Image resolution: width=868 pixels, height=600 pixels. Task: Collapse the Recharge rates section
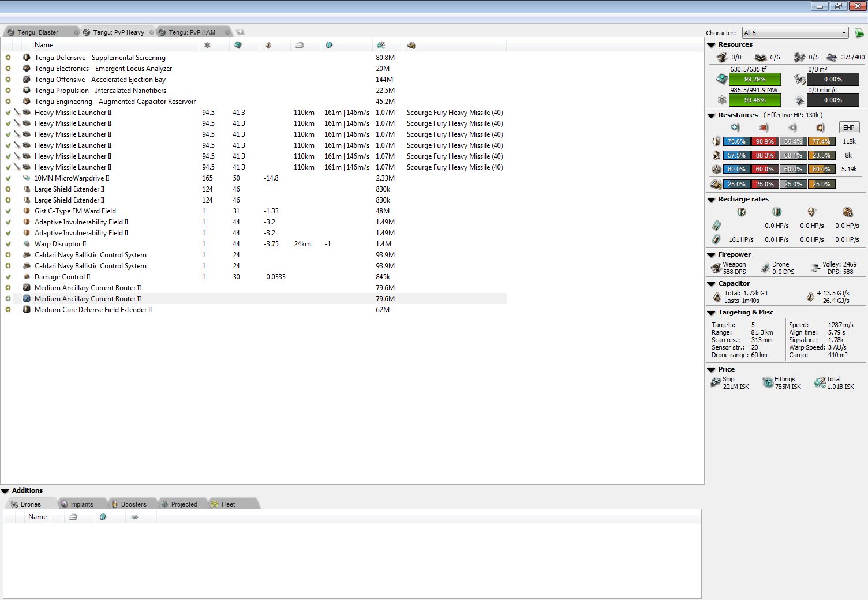(711, 200)
